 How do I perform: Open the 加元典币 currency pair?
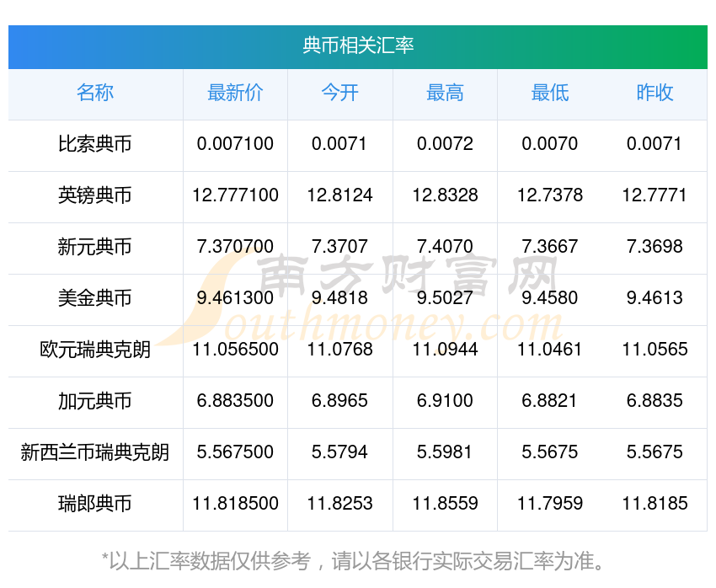point(95,401)
